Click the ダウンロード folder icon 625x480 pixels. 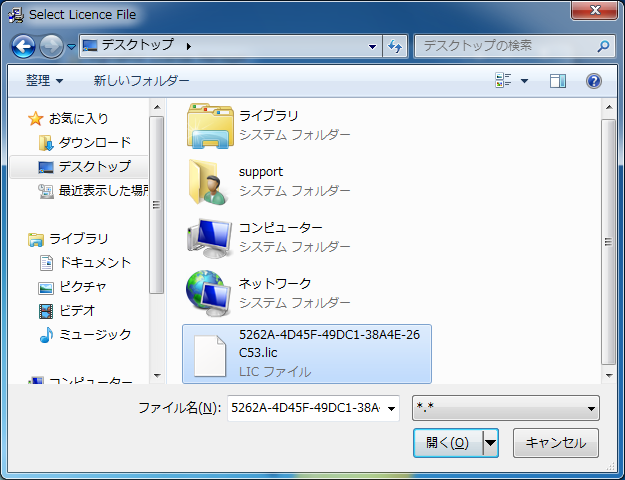tap(45, 143)
